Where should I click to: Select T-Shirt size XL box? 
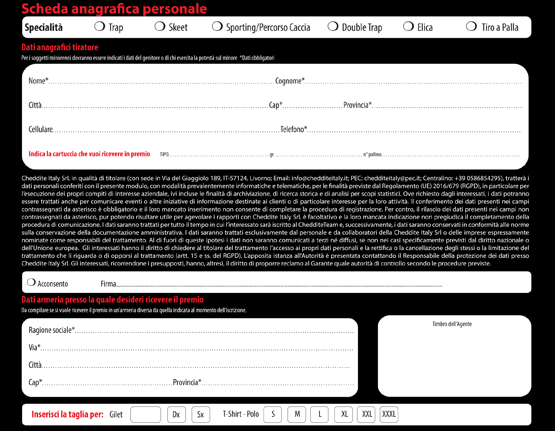click(x=344, y=414)
